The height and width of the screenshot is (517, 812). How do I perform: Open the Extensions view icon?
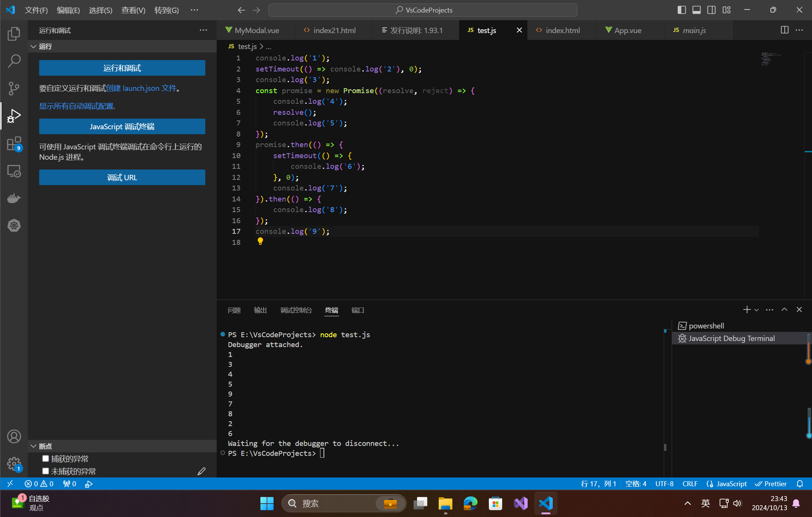pos(14,144)
